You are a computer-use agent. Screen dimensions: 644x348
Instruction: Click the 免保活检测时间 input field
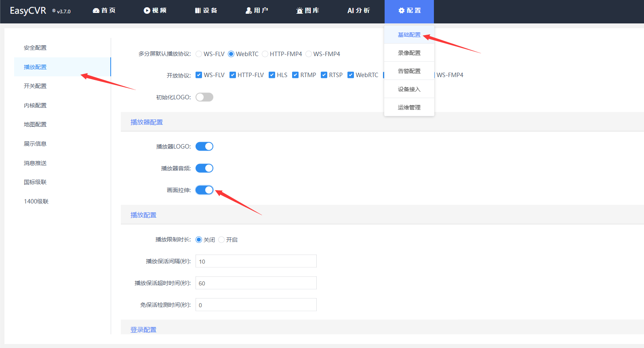[x=256, y=305]
